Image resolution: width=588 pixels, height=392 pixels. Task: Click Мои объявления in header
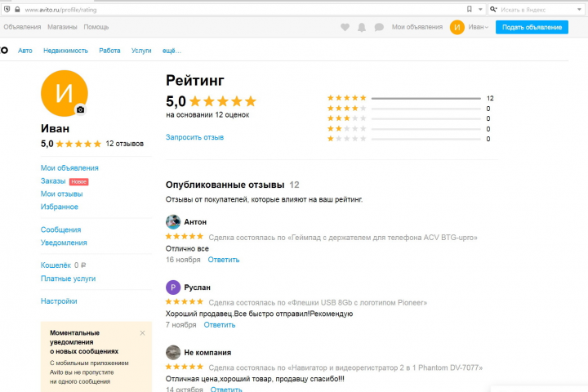point(417,27)
